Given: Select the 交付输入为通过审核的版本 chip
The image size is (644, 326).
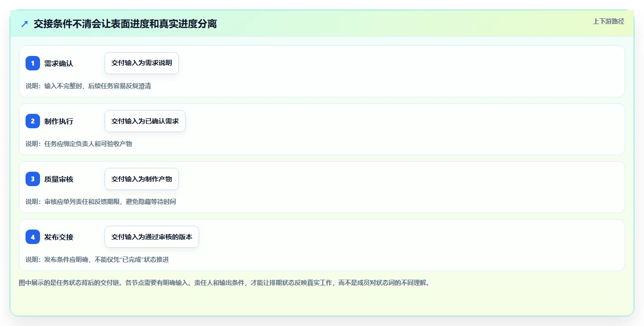Looking at the screenshot, I should click(x=152, y=237).
